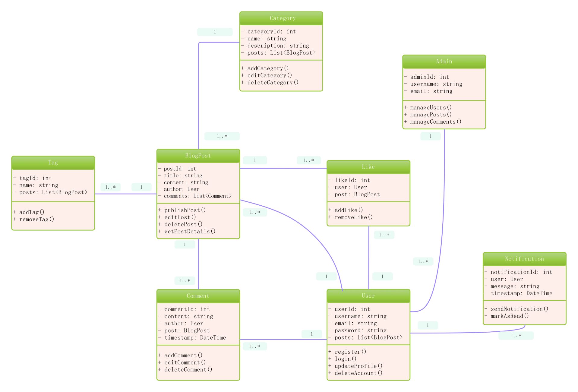Select the multiplicity label directly below Admin
This screenshot has height=392, width=578.
430,136
